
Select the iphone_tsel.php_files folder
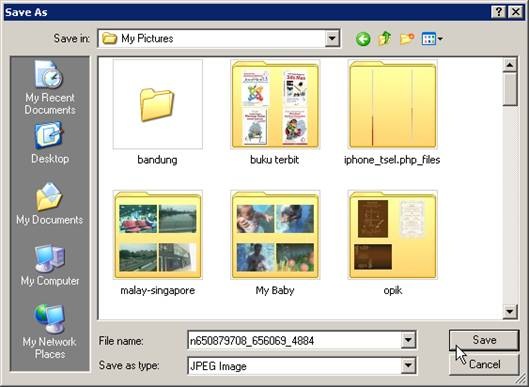click(392, 104)
